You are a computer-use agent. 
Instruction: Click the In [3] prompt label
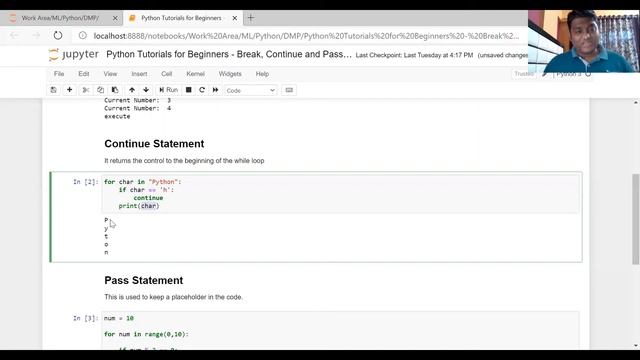86,318
